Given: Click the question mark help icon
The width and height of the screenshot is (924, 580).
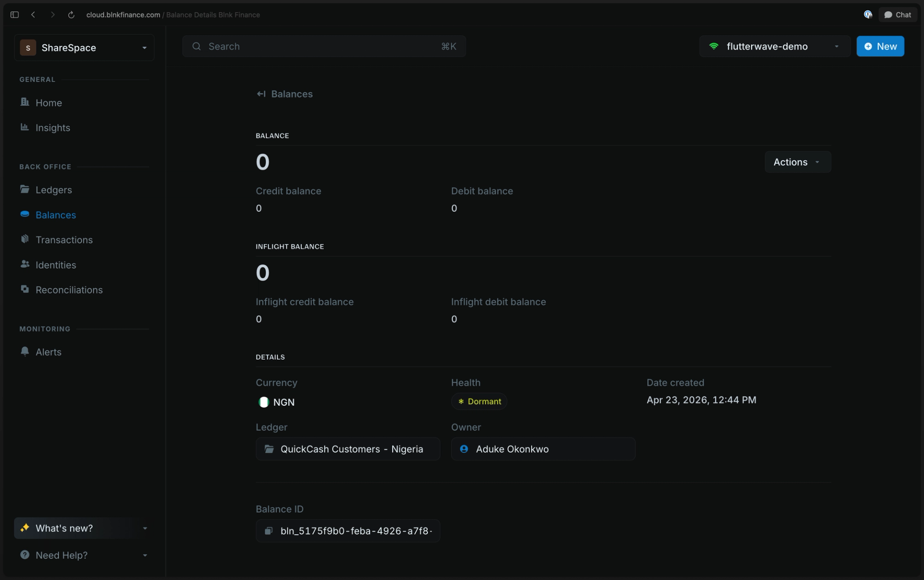Looking at the screenshot, I should click(25, 554).
